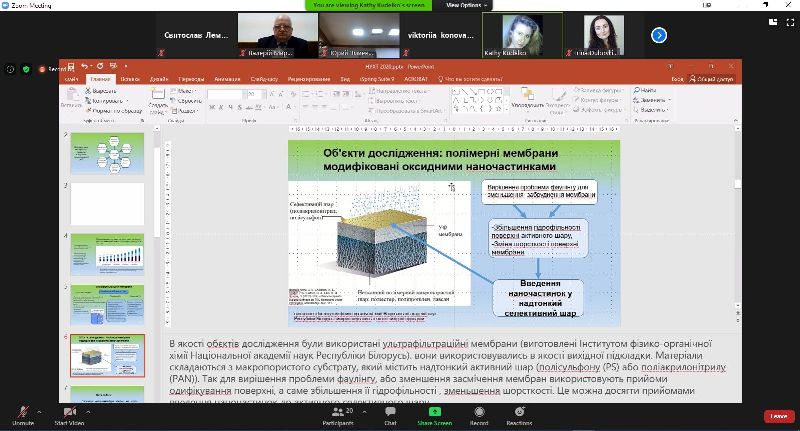
Task: Open the View Options dropdown
Action: (465, 5)
